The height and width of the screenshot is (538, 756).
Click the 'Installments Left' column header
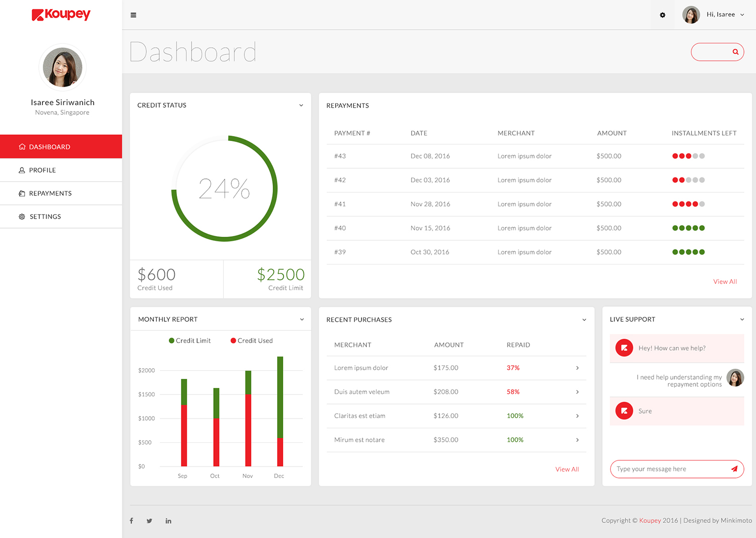point(704,133)
